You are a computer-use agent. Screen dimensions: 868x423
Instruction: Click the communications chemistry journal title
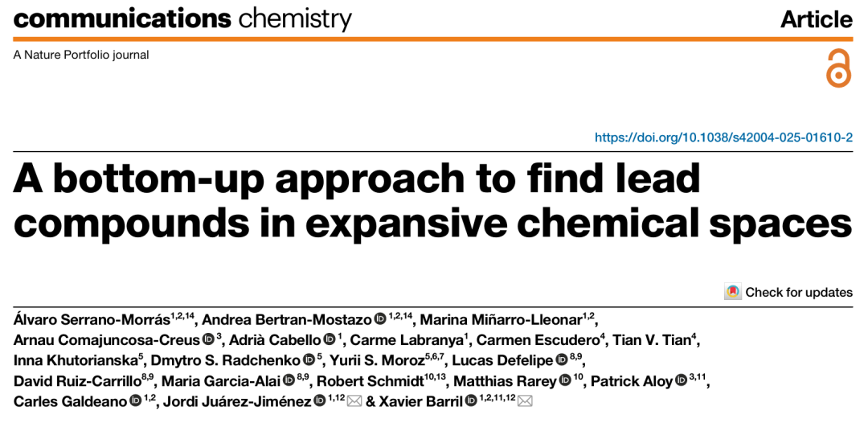[182, 18]
